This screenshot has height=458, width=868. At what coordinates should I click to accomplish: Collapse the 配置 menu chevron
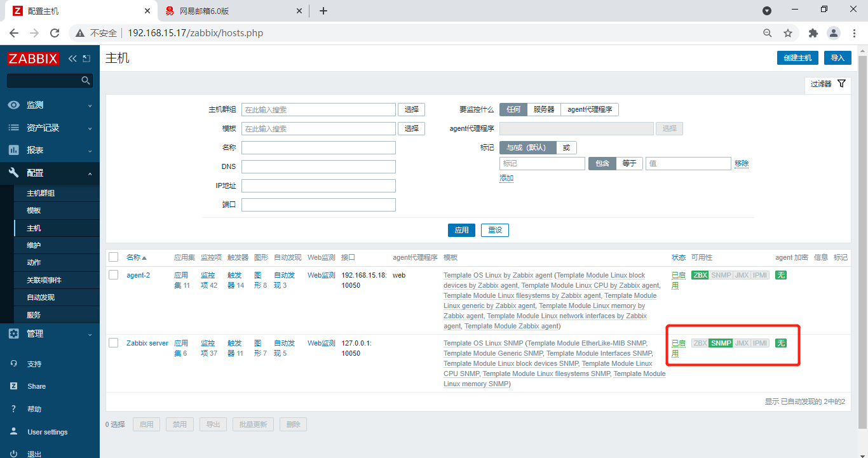90,173
